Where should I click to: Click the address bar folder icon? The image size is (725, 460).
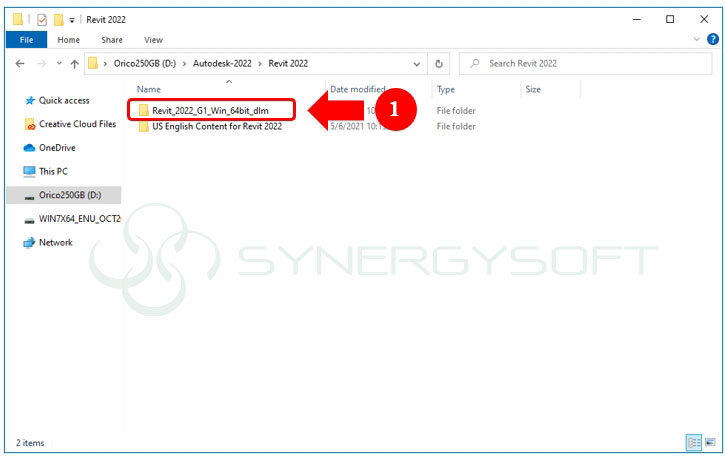coord(93,63)
